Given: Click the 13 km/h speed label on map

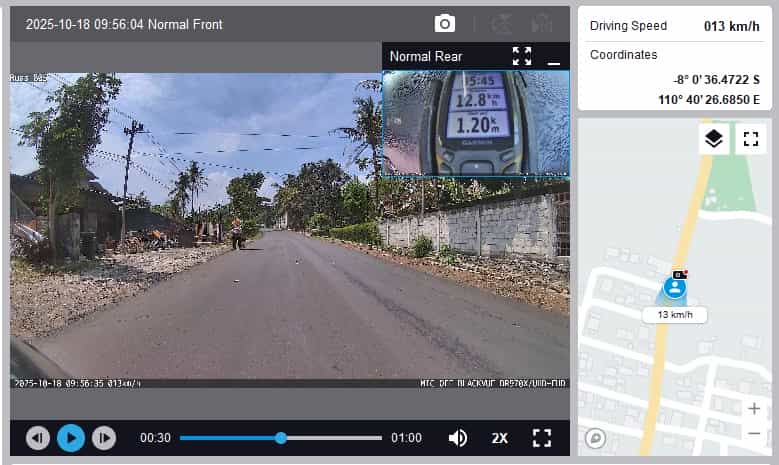Looking at the screenshot, I should click(x=675, y=314).
